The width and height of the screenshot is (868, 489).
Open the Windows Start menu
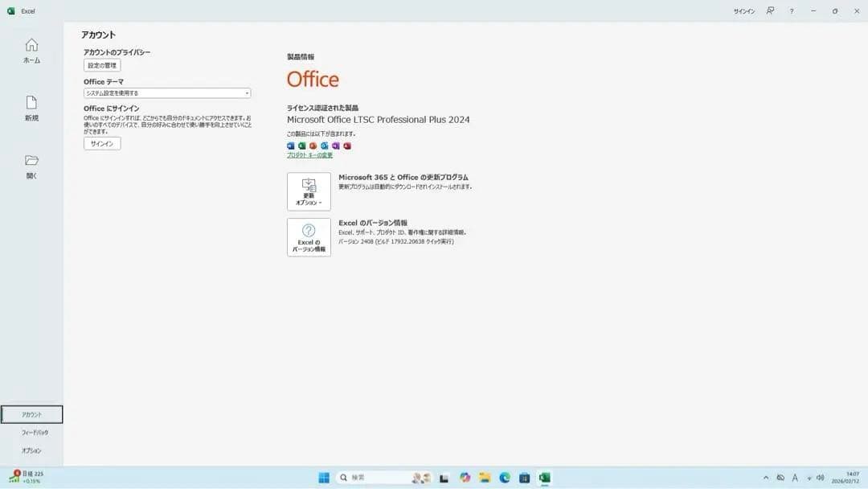coord(324,478)
